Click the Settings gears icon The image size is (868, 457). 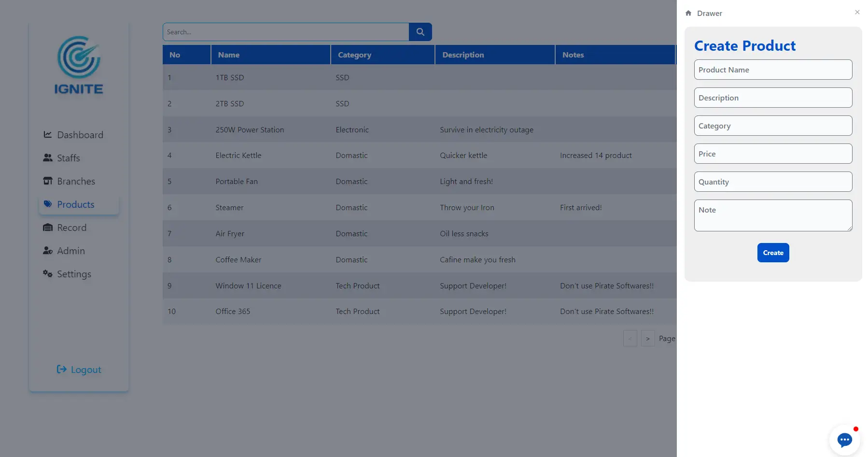click(x=48, y=274)
